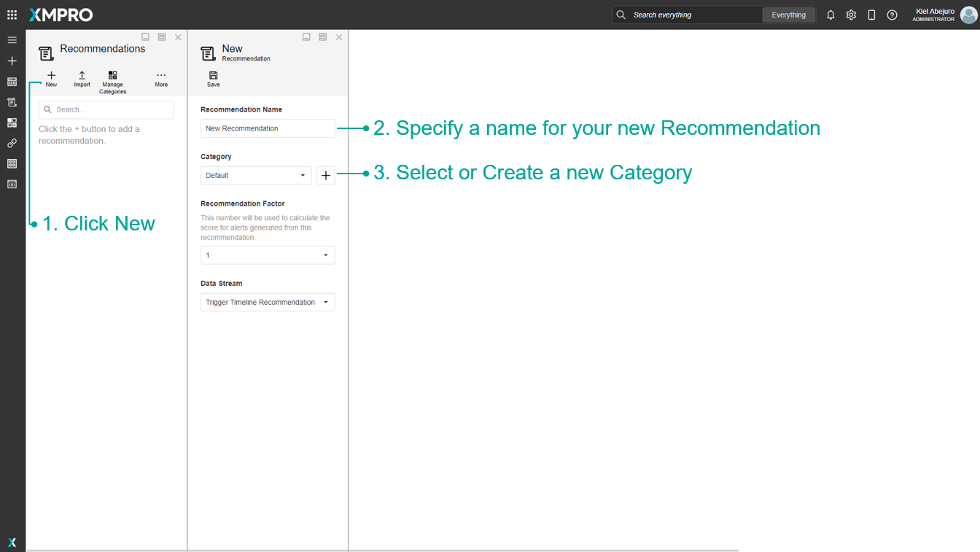Open Manage Categories

pos(112,82)
